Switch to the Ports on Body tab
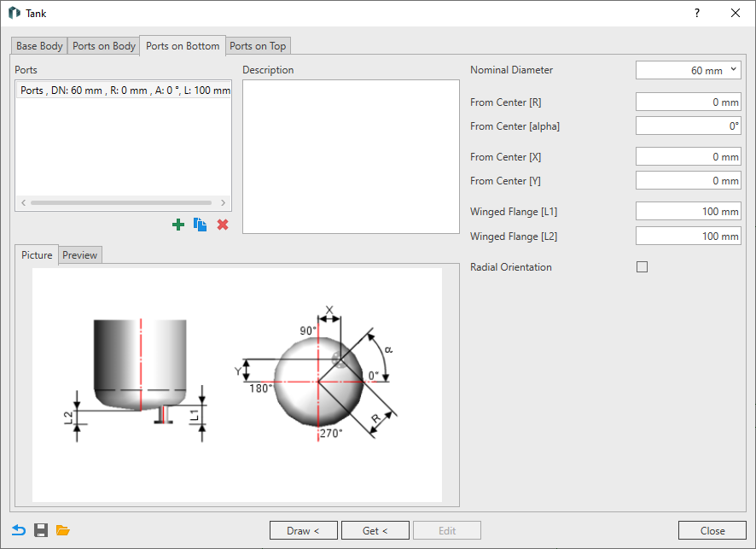The width and height of the screenshot is (756, 549). [x=103, y=46]
